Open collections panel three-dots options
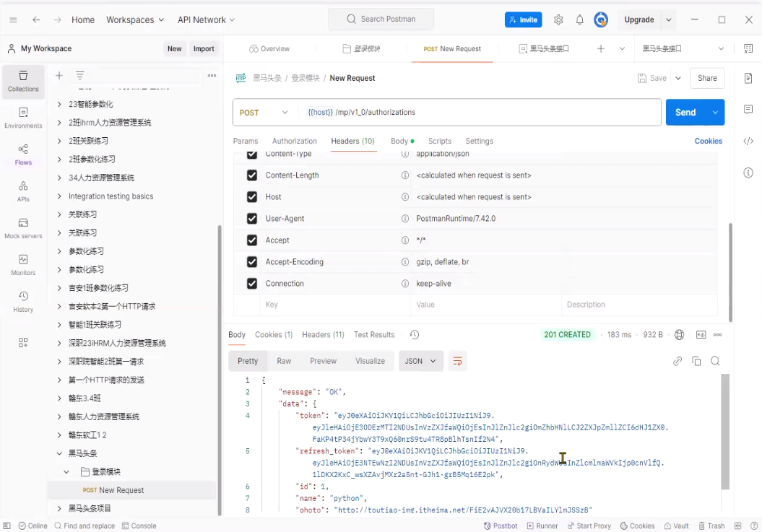 (212, 75)
